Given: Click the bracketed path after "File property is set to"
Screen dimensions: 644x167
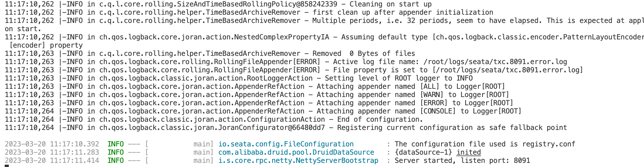Looking at the screenshot, I should click(x=507, y=70).
